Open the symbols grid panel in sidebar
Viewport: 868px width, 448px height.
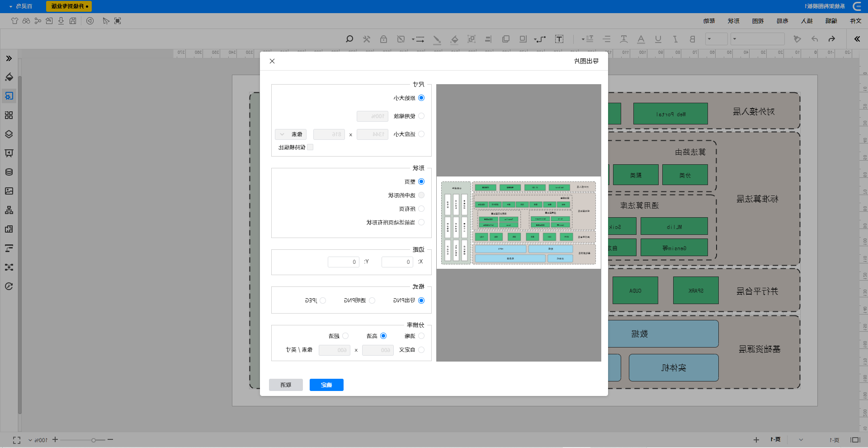pos(9,115)
